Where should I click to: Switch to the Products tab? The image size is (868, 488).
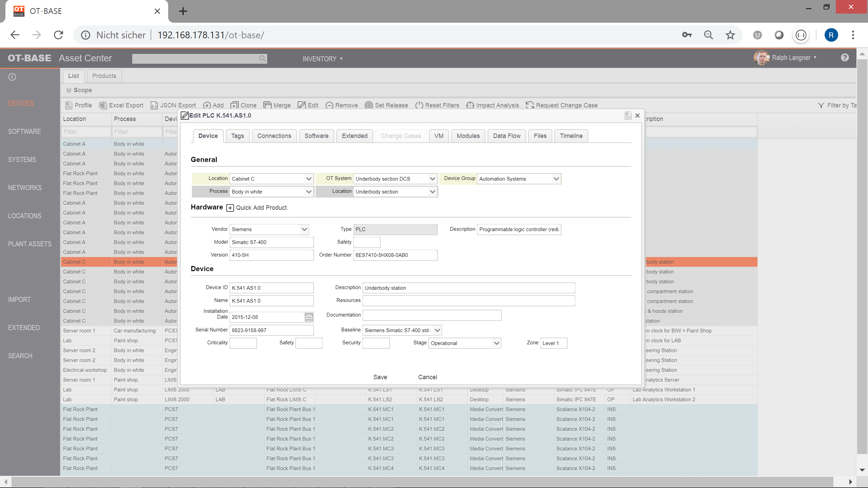(x=104, y=76)
